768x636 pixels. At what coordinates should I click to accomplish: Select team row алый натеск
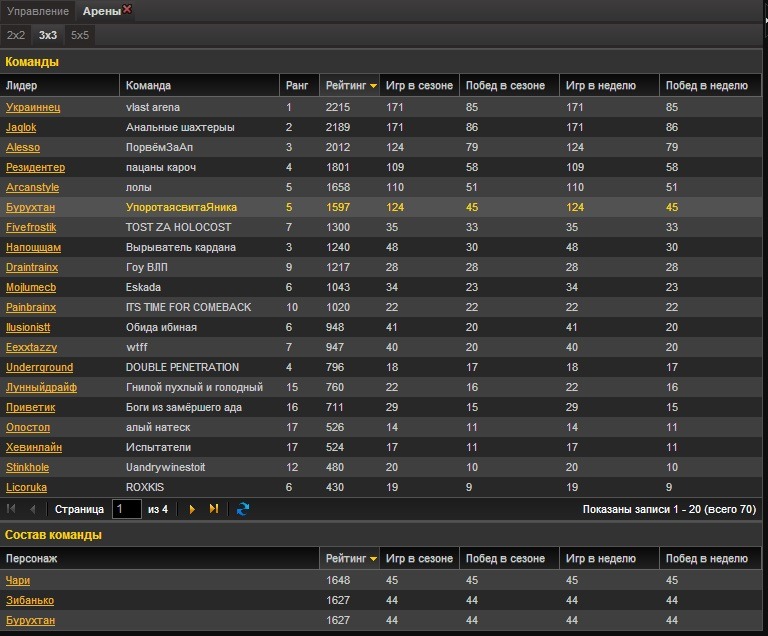pyautogui.click(x=381, y=428)
